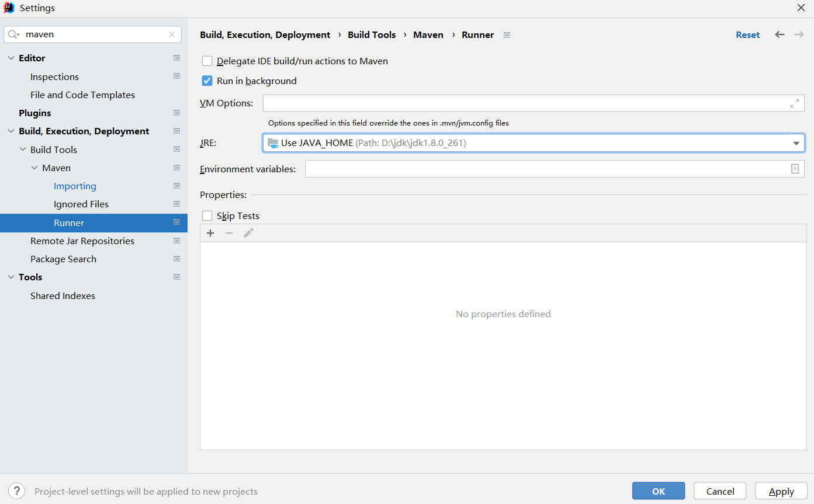This screenshot has height=504, width=814.
Task: Select Inspections in settings tree
Action: click(x=54, y=77)
